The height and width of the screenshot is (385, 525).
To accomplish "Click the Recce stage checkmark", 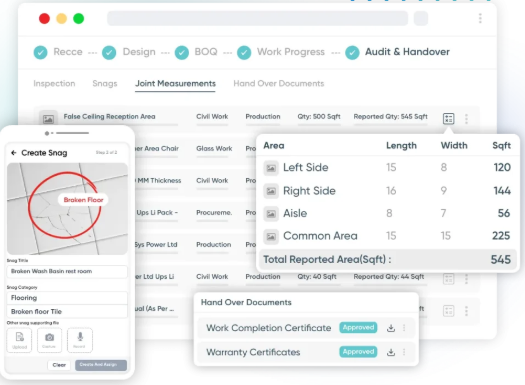I will pyautogui.click(x=41, y=53).
